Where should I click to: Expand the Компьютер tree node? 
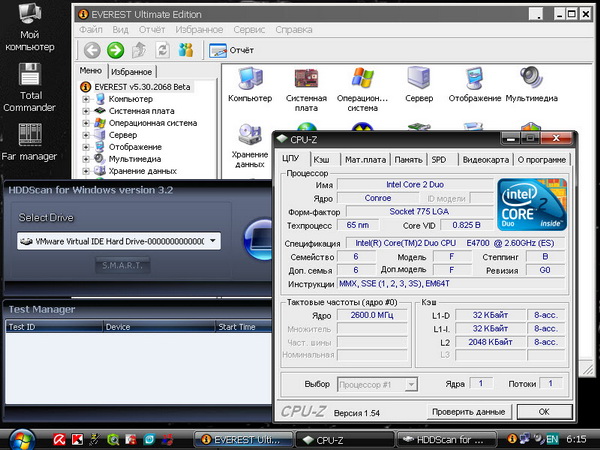click(x=87, y=99)
